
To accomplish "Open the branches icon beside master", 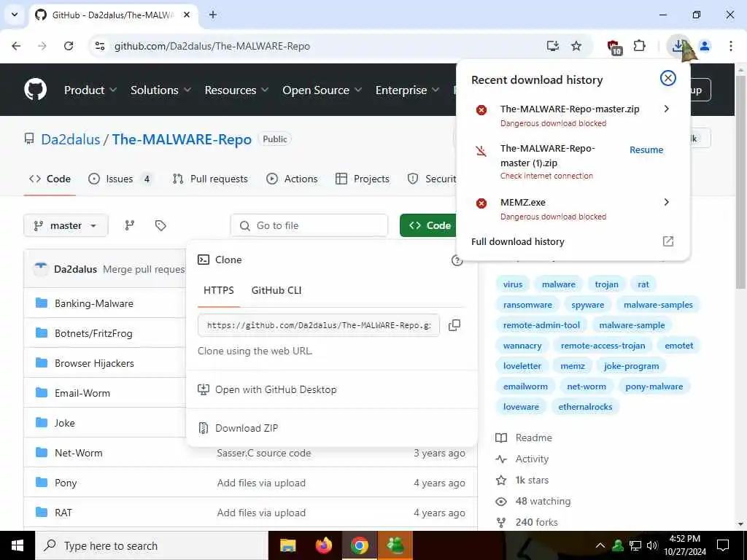I will [x=130, y=225].
